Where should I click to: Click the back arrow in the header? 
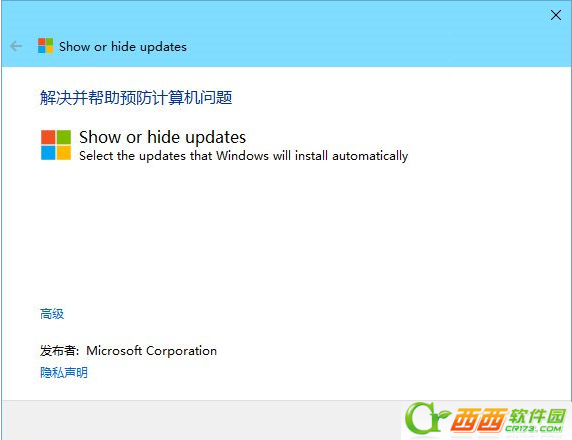point(16,46)
